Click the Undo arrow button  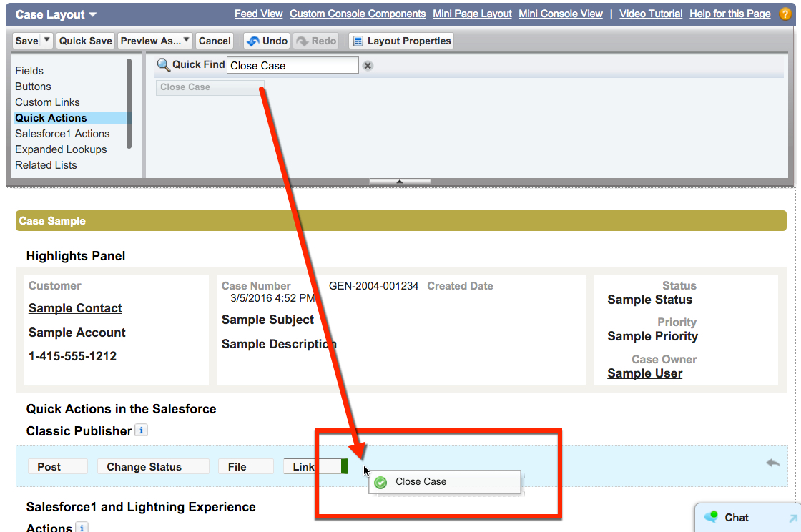coord(267,41)
